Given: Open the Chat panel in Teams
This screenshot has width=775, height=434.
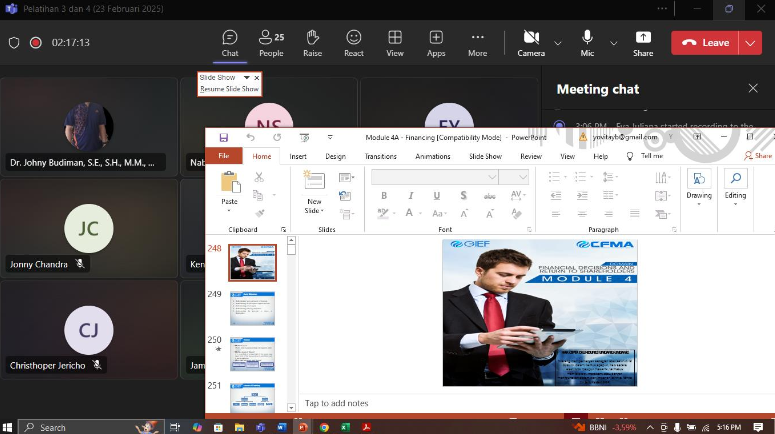Looking at the screenshot, I should point(230,42).
